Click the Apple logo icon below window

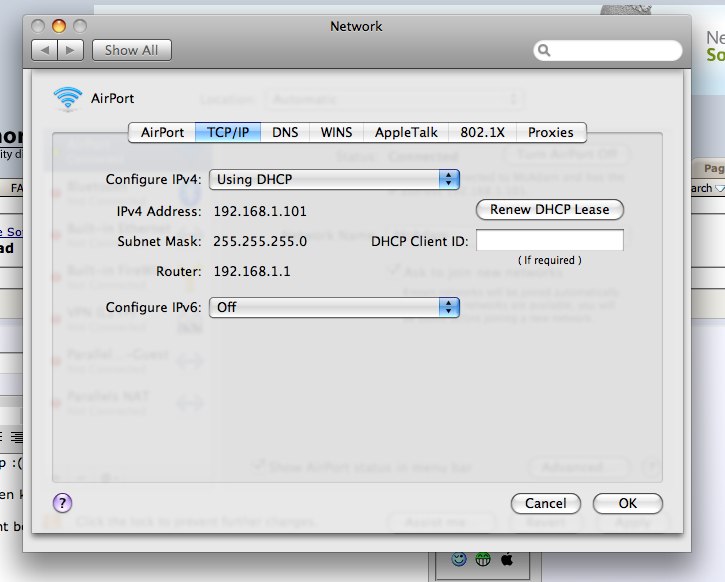[x=507, y=559]
